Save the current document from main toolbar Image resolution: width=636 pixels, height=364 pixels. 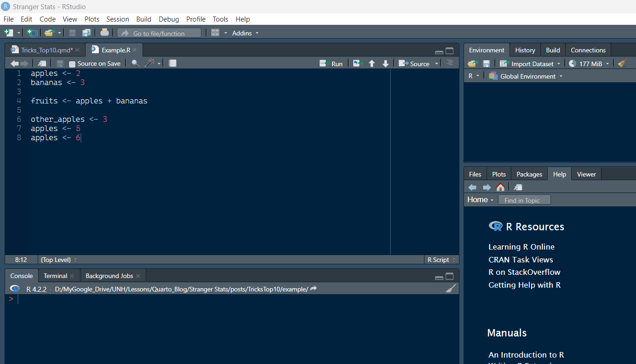pyautogui.click(x=72, y=33)
